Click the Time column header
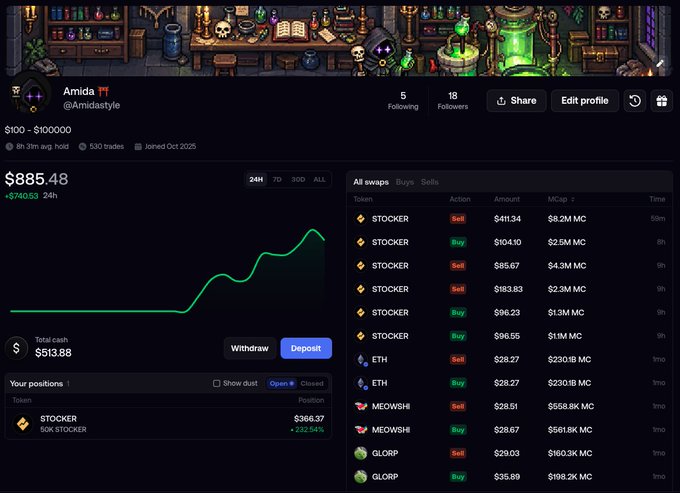This screenshot has width=680, height=493. [x=657, y=199]
